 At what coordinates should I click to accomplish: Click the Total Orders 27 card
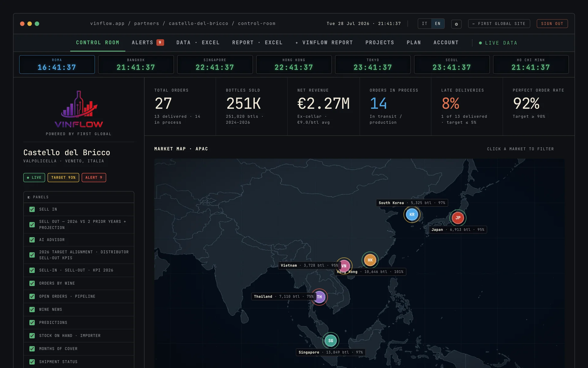pyautogui.click(x=180, y=106)
